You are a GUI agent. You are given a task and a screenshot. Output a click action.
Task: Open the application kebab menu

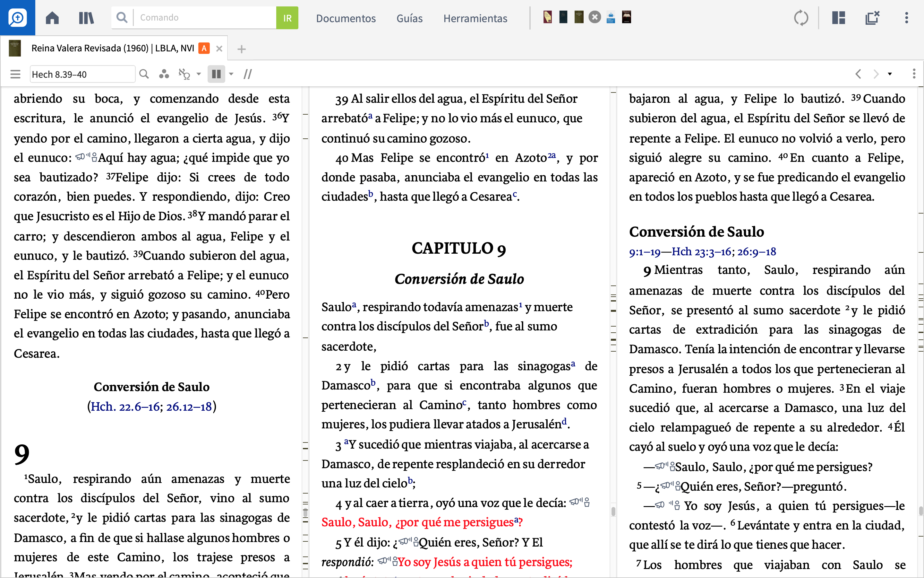[906, 18]
